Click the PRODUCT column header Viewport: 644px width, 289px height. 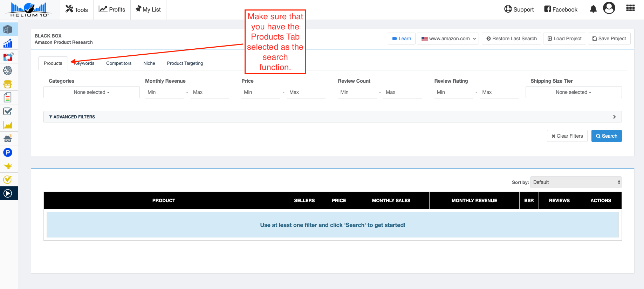coord(164,200)
